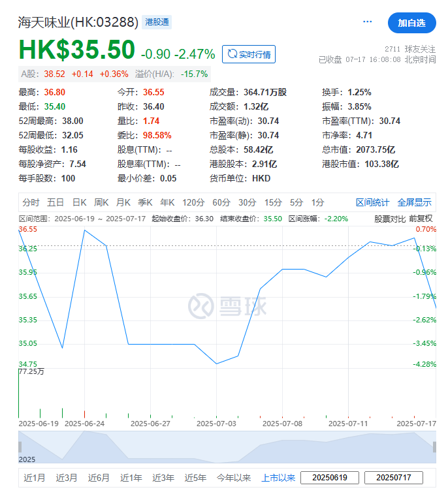Click the 溢价(H/A) value -15.7%
This screenshot has width=448, height=496.
coord(194,74)
